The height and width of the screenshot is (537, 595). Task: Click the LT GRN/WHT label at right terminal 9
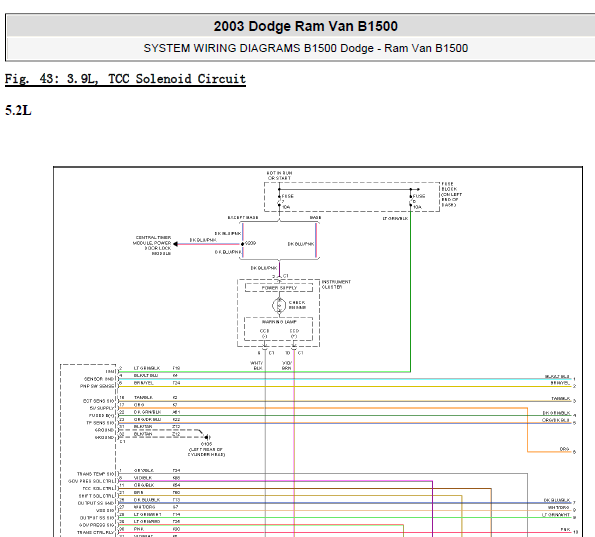click(556, 515)
